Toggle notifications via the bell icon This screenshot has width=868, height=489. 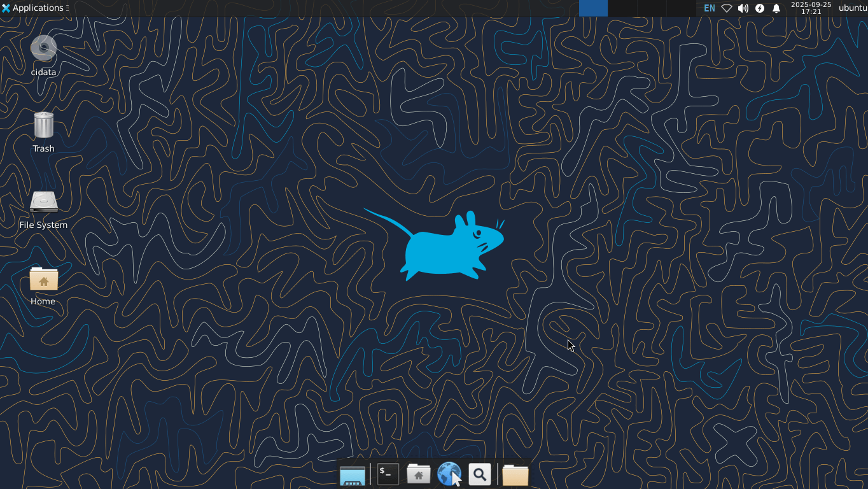[776, 8]
